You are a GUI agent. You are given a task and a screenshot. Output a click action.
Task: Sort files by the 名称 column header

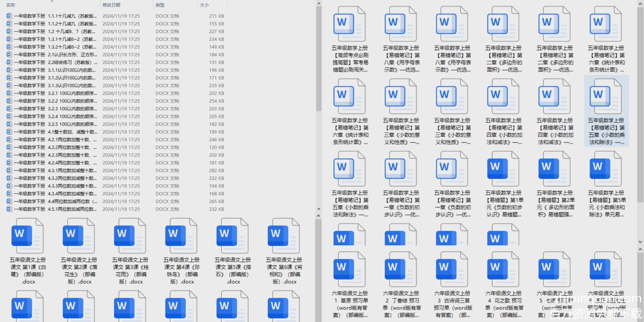coord(11,5)
